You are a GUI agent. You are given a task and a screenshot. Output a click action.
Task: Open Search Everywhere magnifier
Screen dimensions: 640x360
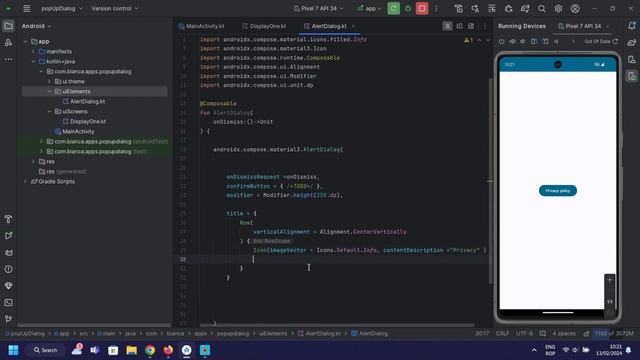click(x=542, y=8)
